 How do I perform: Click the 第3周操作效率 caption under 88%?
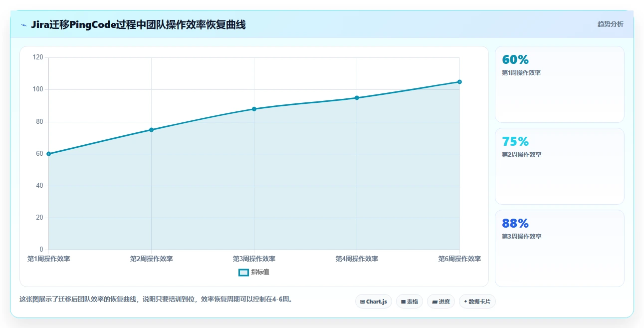(x=521, y=237)
